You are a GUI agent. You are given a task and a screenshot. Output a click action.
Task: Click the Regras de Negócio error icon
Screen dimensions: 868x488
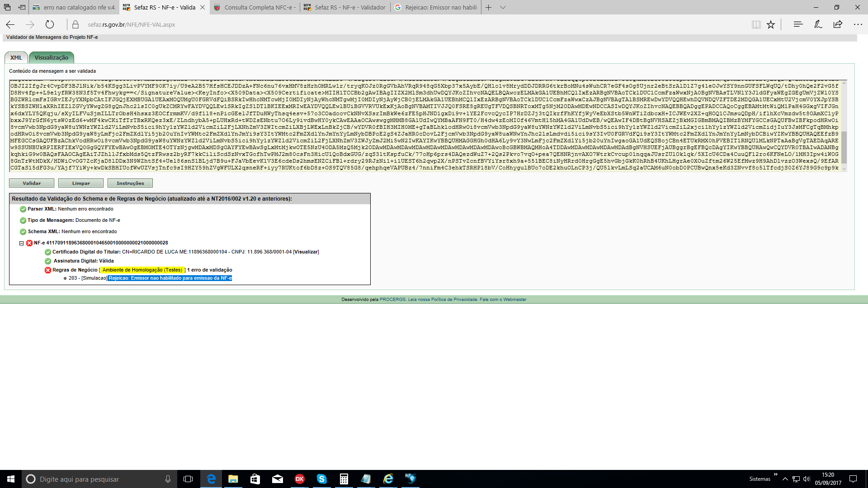(48, 270)
